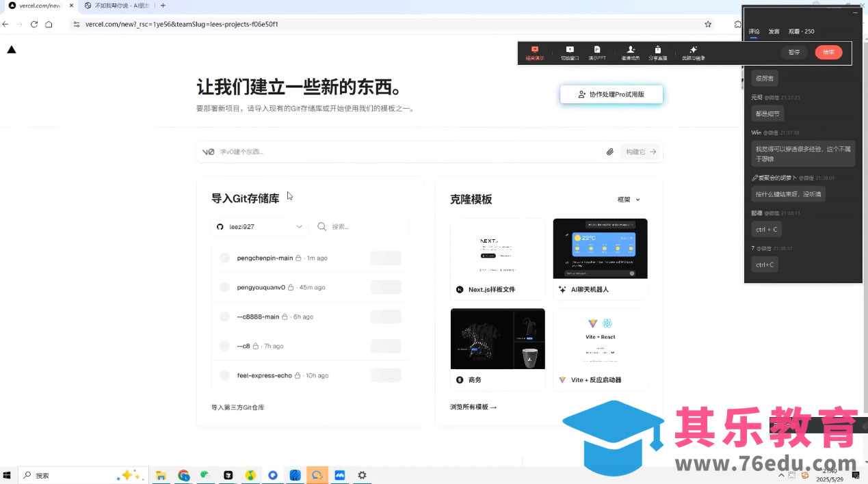Expand the leezi927 GitHub account dropdown
This screenshot has height=484, width=868.
coord(259,227)
